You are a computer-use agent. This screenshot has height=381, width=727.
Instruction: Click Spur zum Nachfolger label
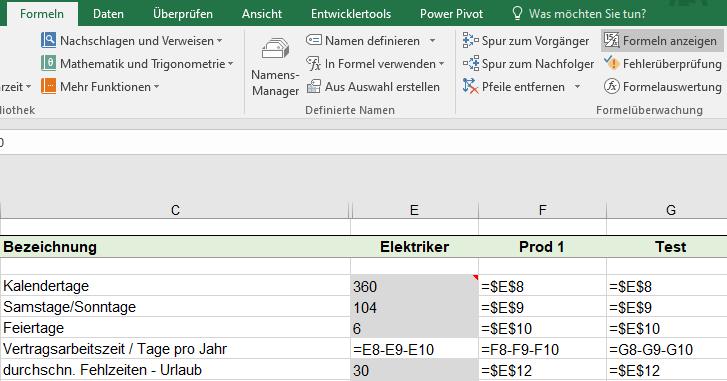(538, 64)
